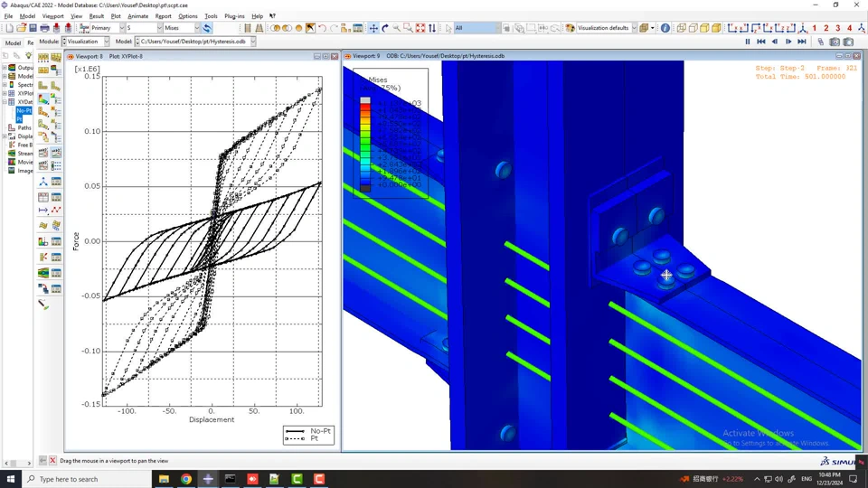Click the Save Model Database icon
Screen dimensions: 868x488
[33, 28]
